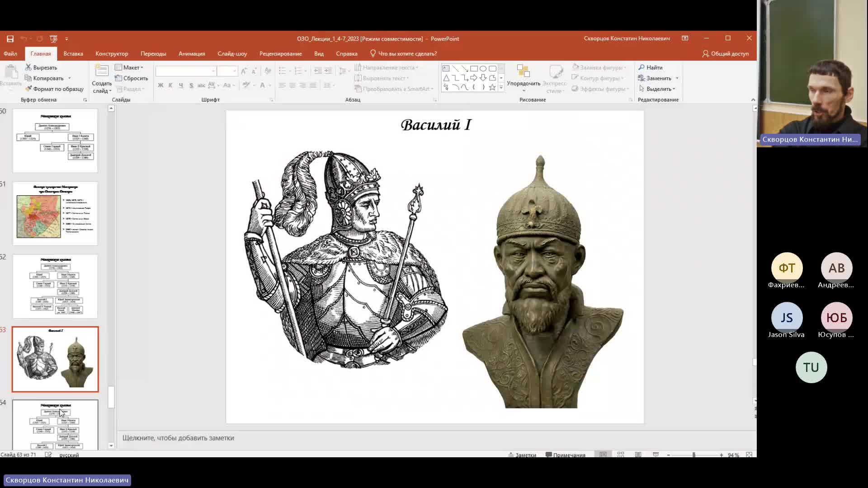868x488 pixels.
Task: Select the Down Arrow shape in gallery
Action: pos(483,78)
